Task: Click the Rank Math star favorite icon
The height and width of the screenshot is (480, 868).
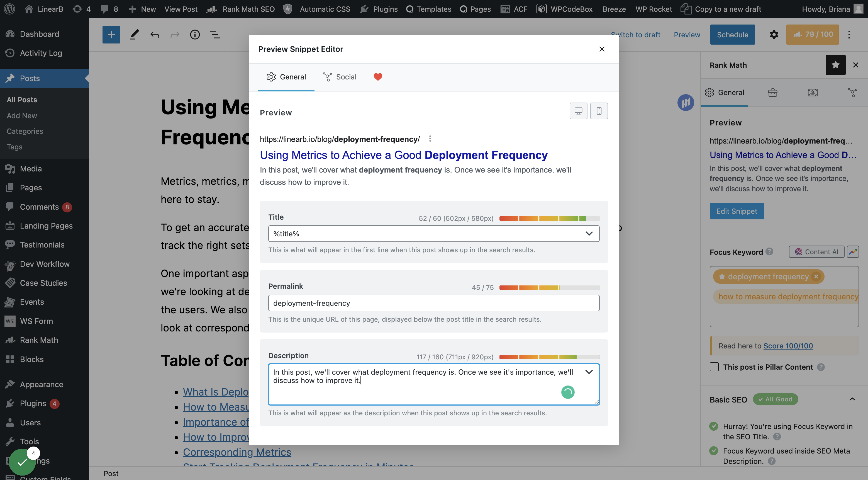Action: 835,65
